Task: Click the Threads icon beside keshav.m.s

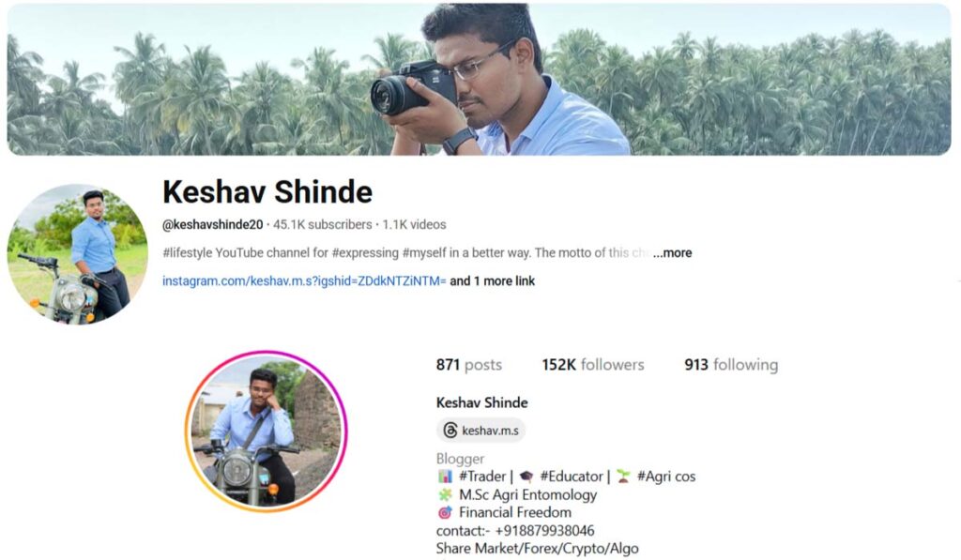Action: (450, 431)
